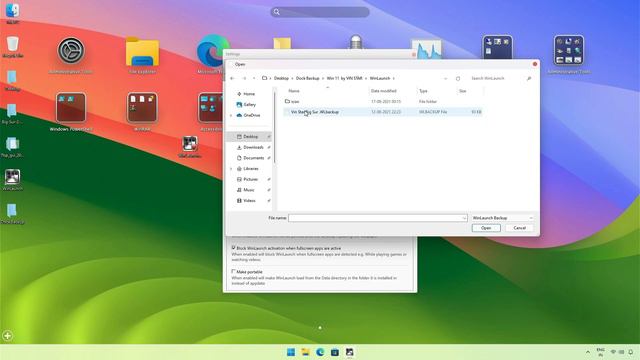Open Pictures in the navigation pane
Viewport: 640px width, 360px height.
point(247,179)
